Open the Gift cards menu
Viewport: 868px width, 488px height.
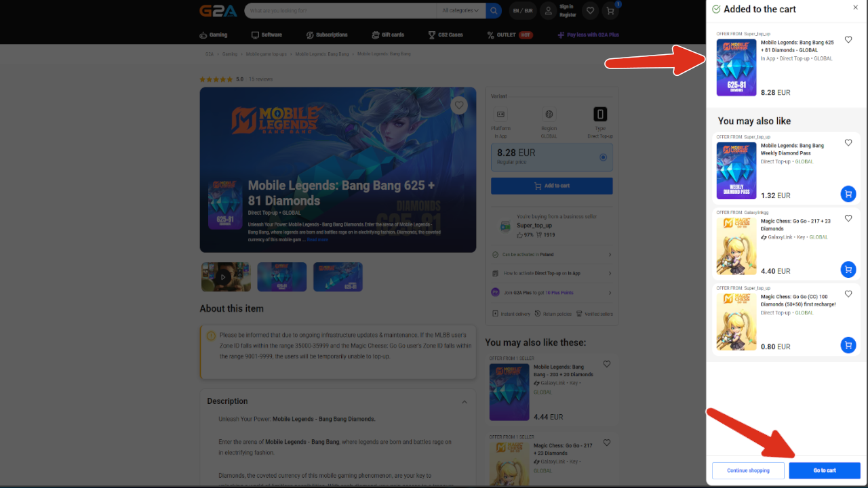[388, 35]
